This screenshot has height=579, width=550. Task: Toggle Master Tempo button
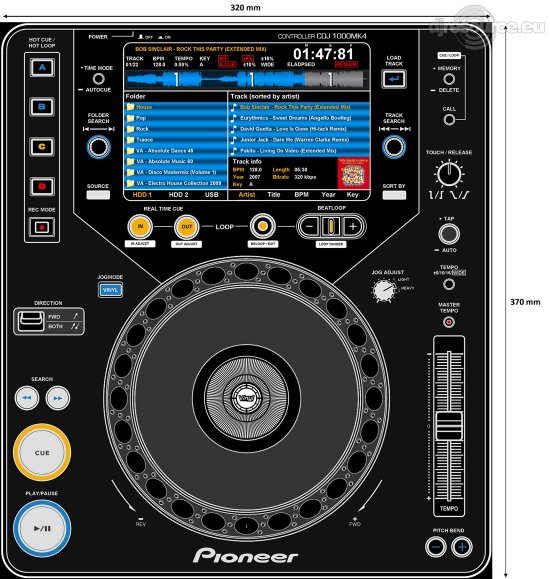(x=449, y=322)
